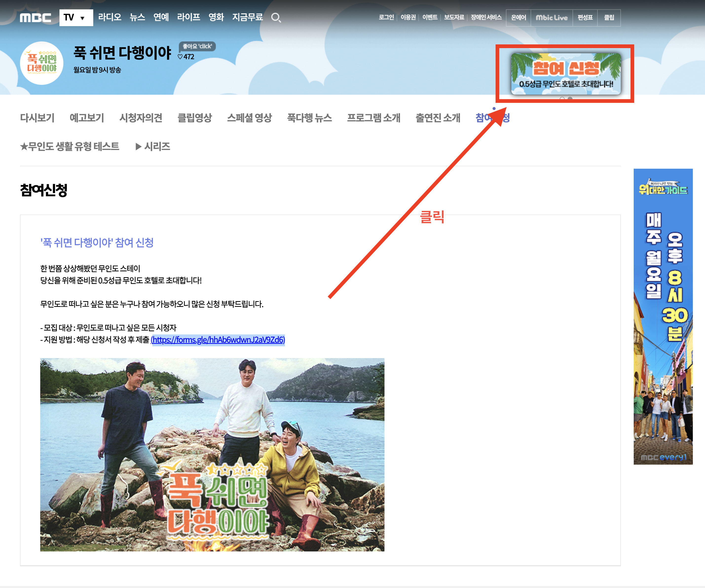Click the 좋아요 'click' speech bubble
The height and width of the screenshot is (588, 705).
pos(197,46)
